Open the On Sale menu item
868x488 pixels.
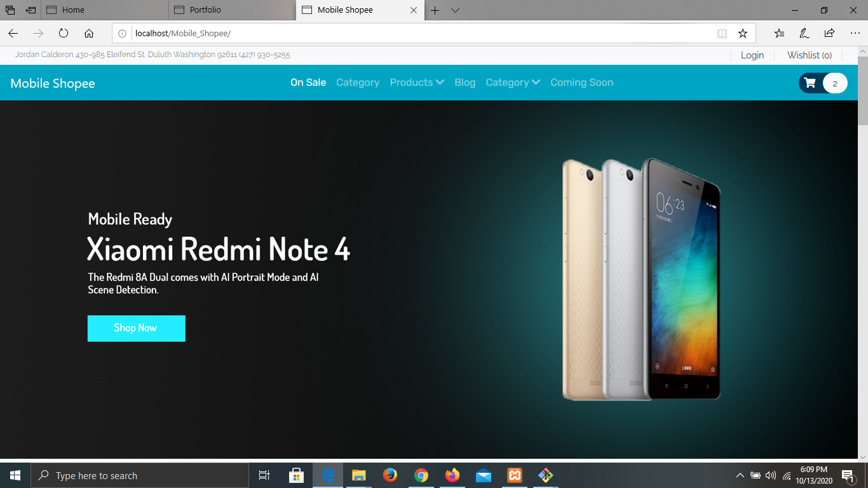tap(308, 83)
